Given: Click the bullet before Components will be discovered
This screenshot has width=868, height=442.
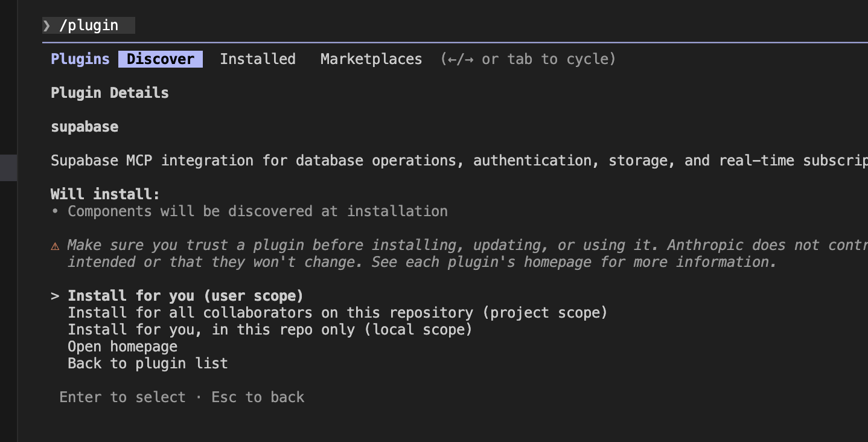Looking at the screenshot, I should click(55, 211).
